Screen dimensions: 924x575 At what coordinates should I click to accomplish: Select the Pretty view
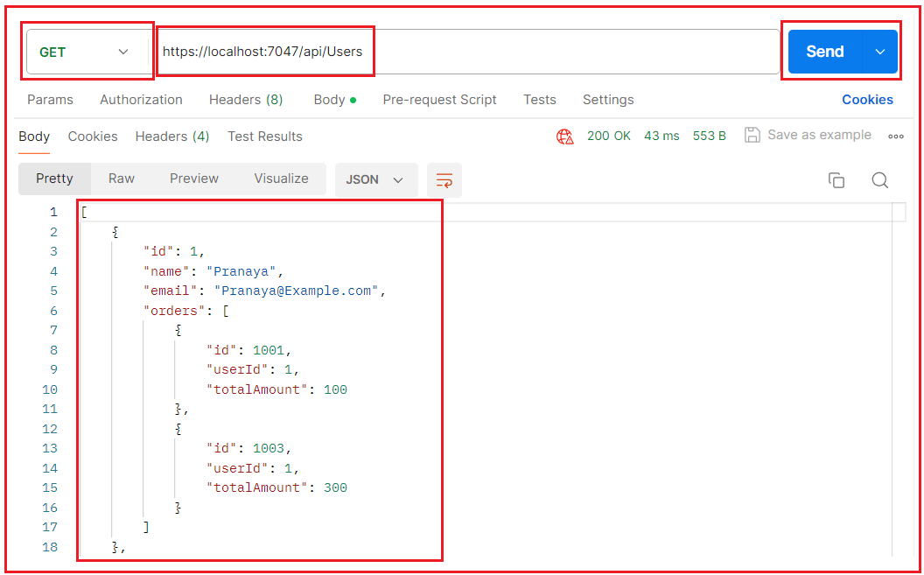coord(55,179)
